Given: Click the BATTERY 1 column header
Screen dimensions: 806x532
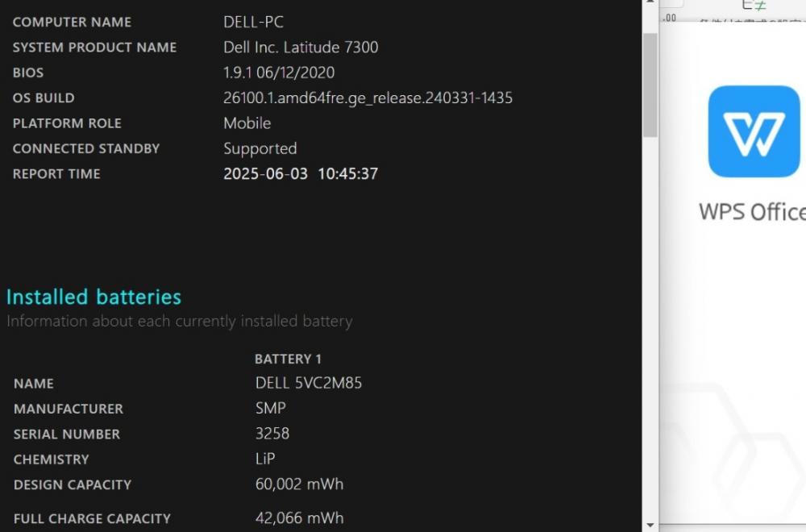Looking at the screenshot, I should coord(288,359).
